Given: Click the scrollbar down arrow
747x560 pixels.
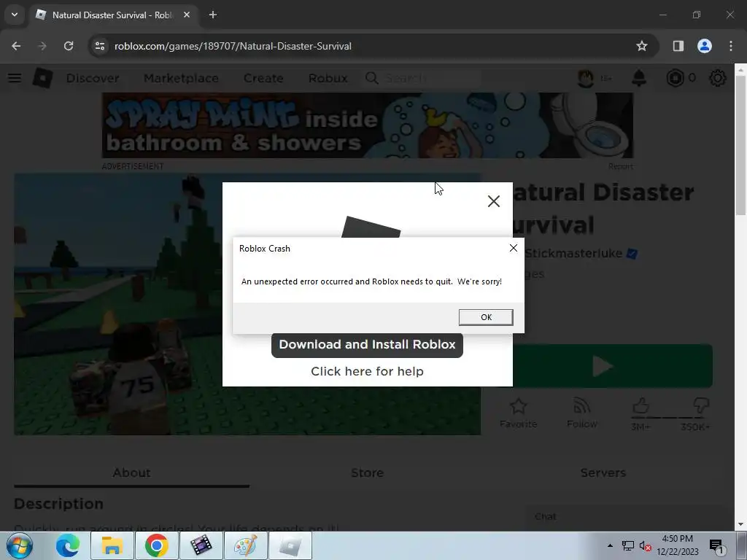Looking at the screenshot, I should pos(740,525).
